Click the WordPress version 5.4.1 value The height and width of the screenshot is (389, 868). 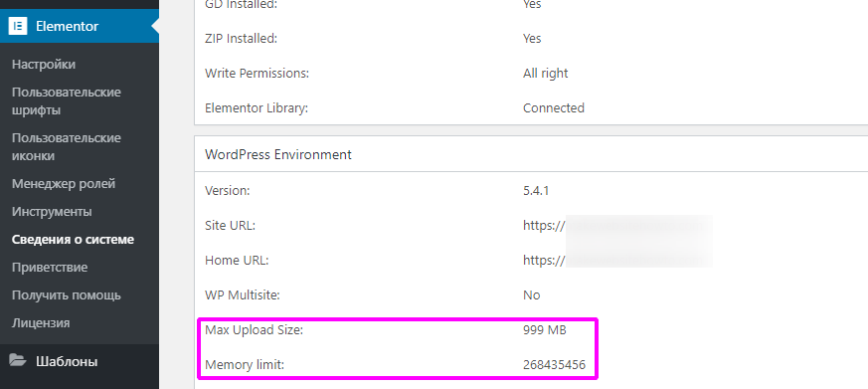[x=536, y=191]
